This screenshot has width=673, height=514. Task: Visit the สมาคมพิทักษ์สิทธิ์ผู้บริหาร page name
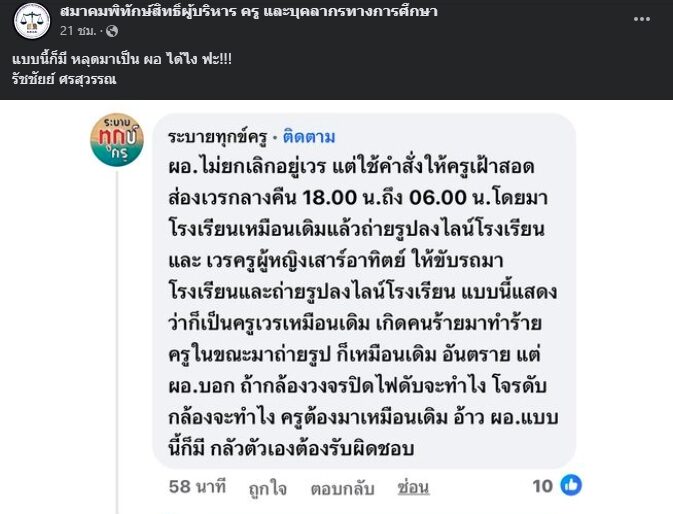(249, 11)
